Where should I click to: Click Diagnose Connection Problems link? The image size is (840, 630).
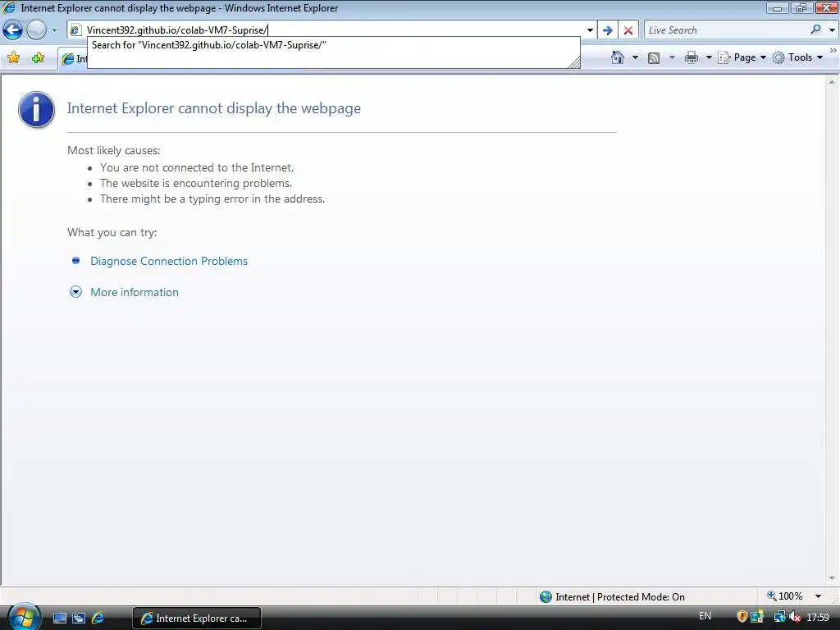pos(169,261)
